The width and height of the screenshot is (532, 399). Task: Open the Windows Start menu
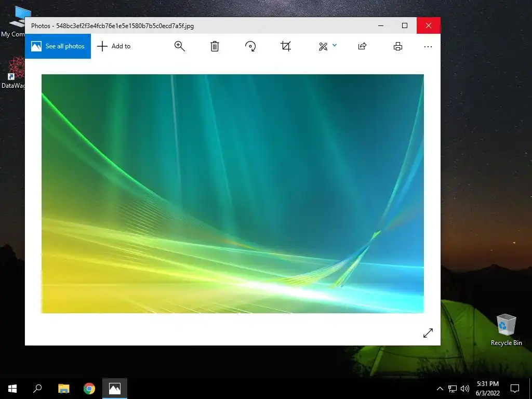tap(12, 389)
